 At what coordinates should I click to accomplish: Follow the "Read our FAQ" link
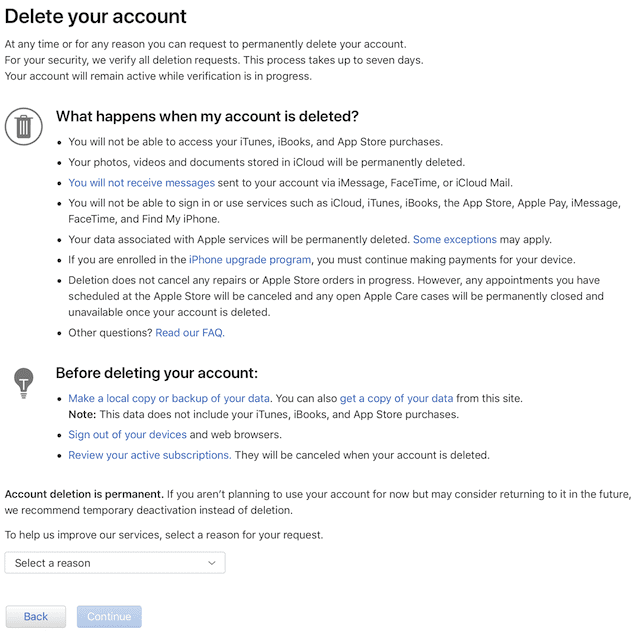[x=190, y=333]
